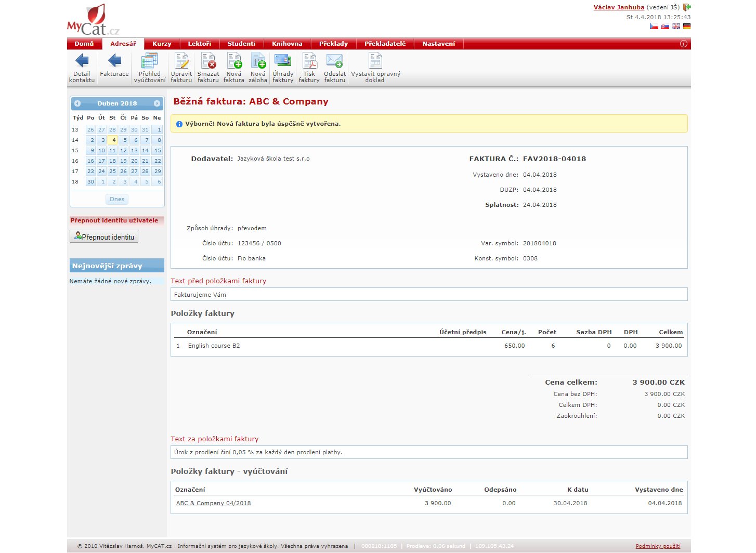Go back to Detail kontaktu
756x553 pixels.
click(82, 68)
